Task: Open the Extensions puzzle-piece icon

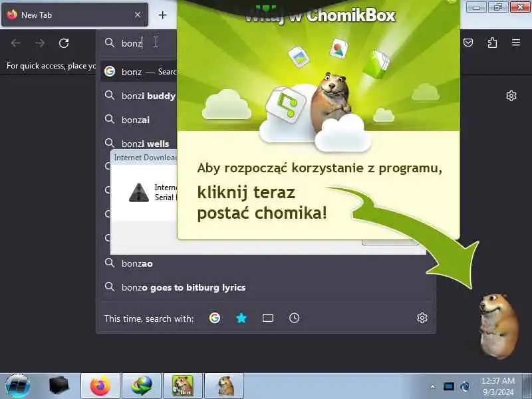Action: 492,43
